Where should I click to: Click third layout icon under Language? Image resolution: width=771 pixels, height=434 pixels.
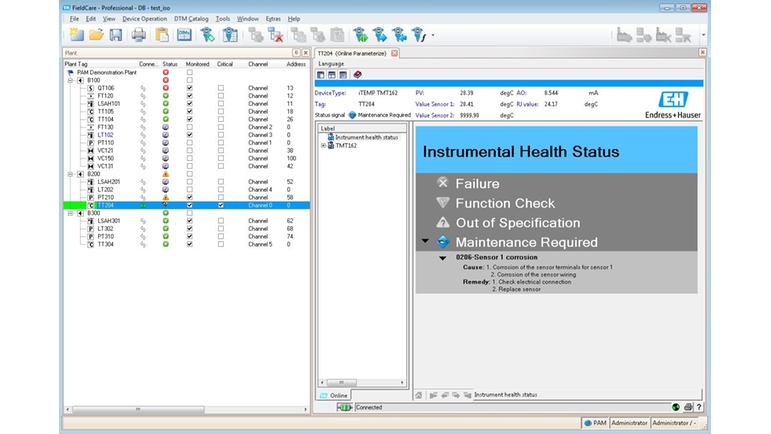(x=343, y=75)
